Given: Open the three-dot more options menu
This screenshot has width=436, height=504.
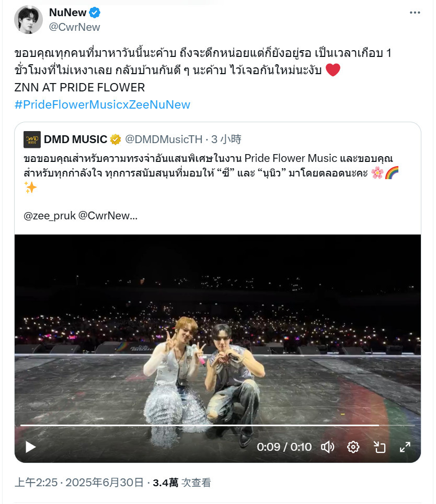Looking at the screenshot, I should 415,13.
